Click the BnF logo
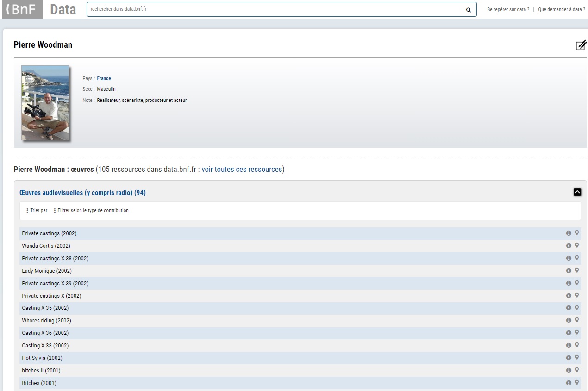The image size is (588, 391). [22, 9]
